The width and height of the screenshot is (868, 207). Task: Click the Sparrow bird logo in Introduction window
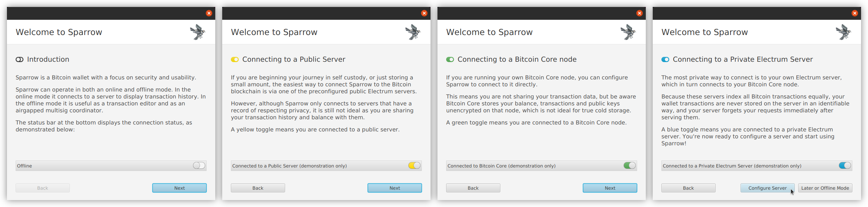[198, 32]
